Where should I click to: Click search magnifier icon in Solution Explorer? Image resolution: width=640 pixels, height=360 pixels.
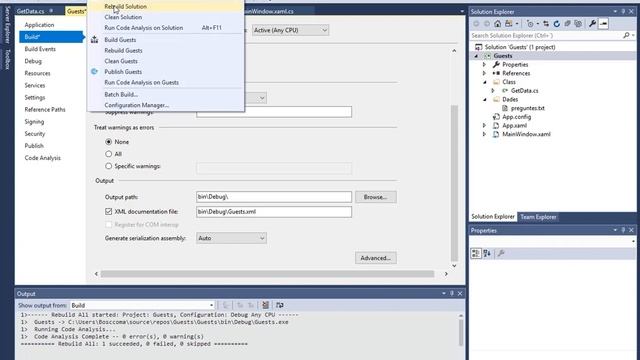pos(626,36)
